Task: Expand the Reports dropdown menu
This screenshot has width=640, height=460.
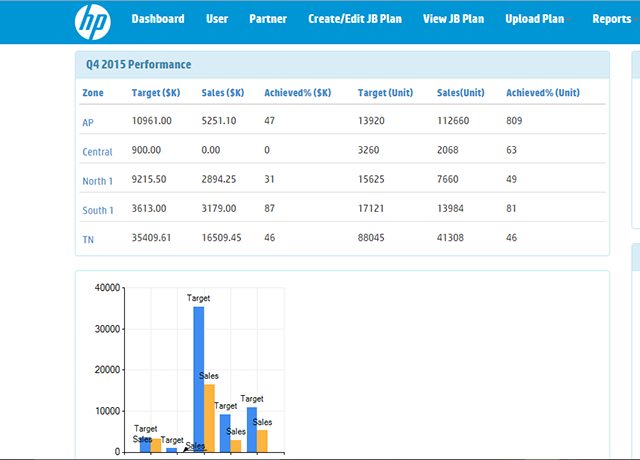Action: click(x=615, y=19)
